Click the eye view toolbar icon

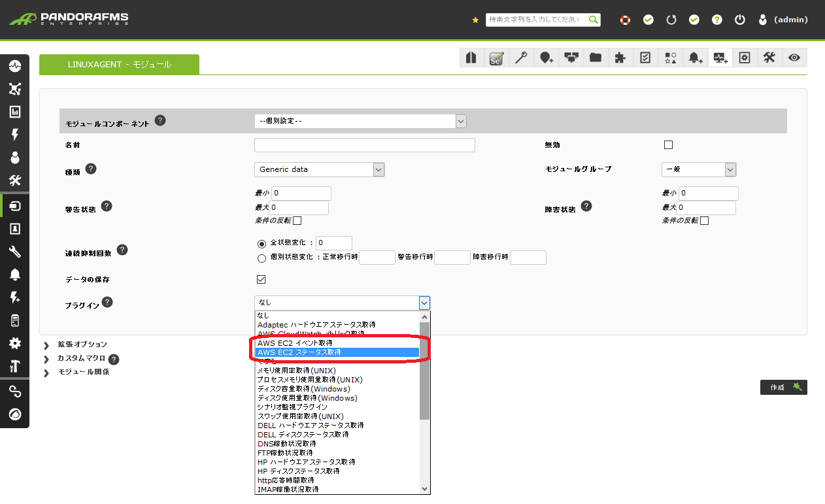794,58
